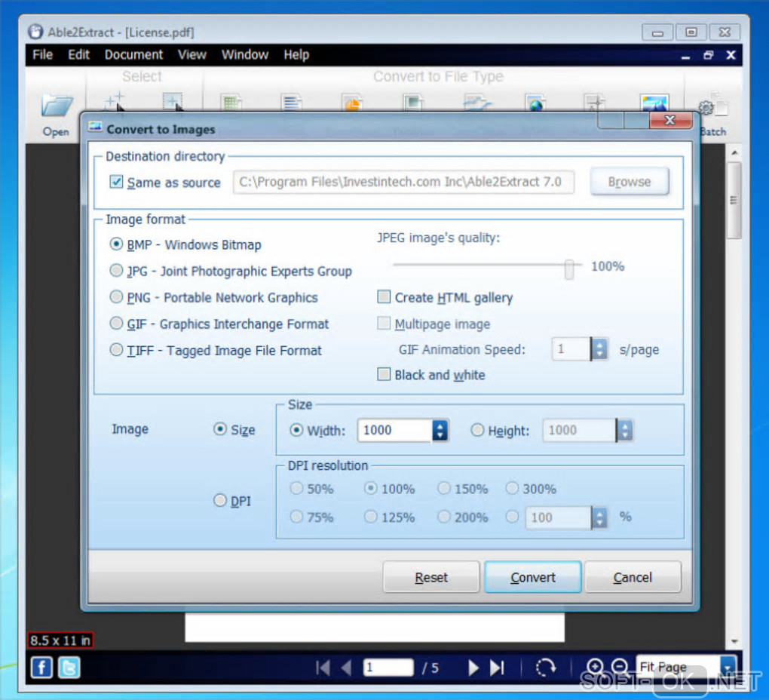Image resolution: width=769 pixels, height=700 pixels.
Task: Click the page number input field
Action: tap(388, 667)
